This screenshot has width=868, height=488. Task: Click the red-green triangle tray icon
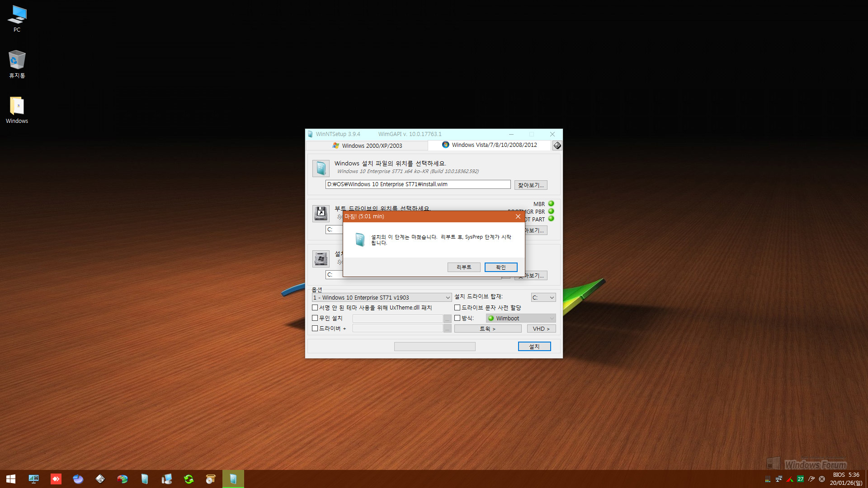(x=789, y=479)
